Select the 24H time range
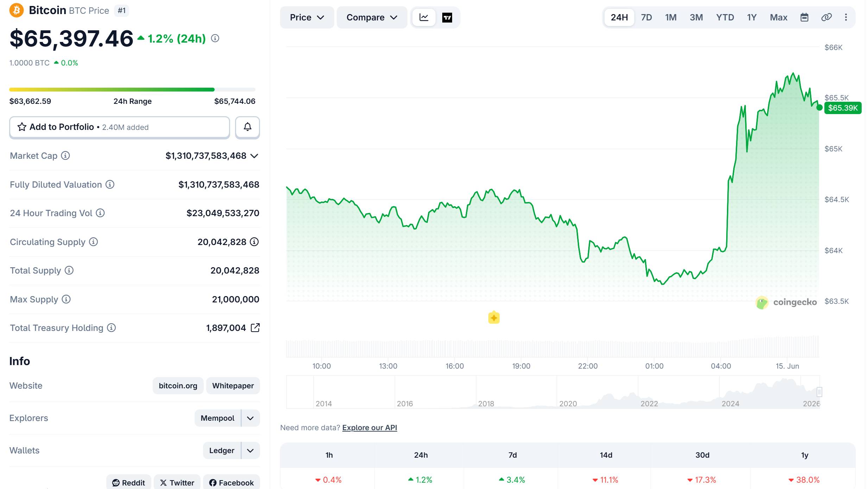The height and width of the screenshot is (489, 868). click(x=619, y=17)
